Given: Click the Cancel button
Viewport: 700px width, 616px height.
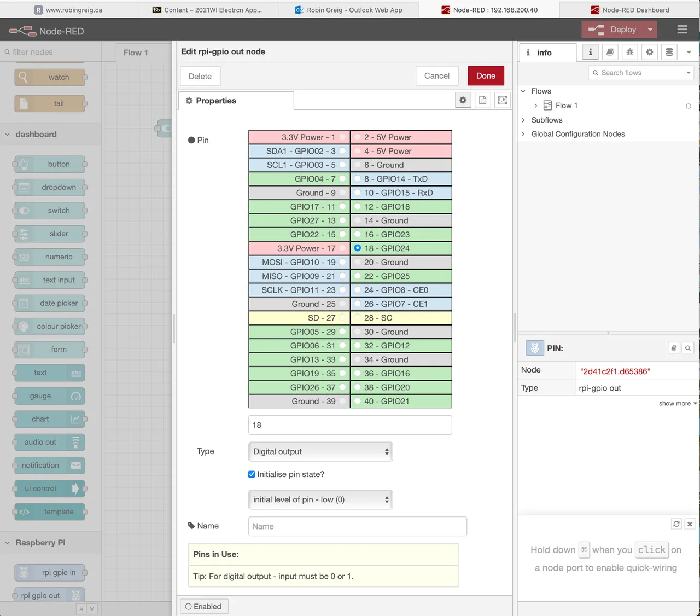Looking at the screenshot, I should pos(437,76).
